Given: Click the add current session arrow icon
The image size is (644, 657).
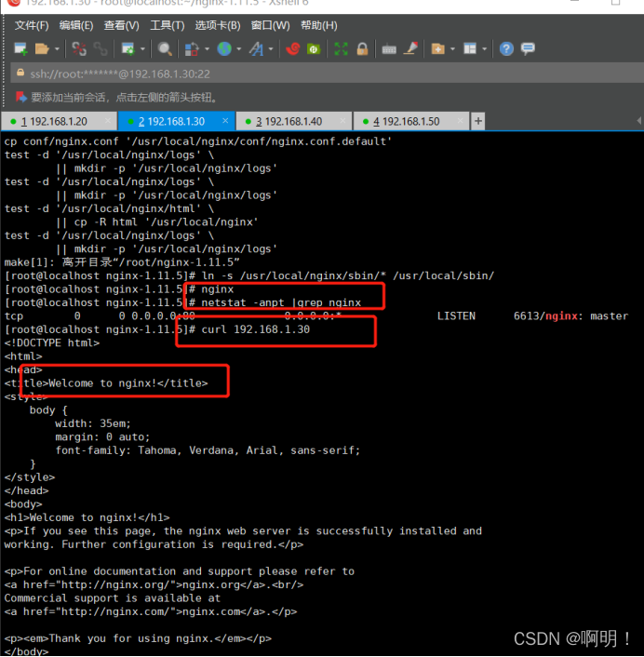Looking at the screenshot, I should click(21, 97).
